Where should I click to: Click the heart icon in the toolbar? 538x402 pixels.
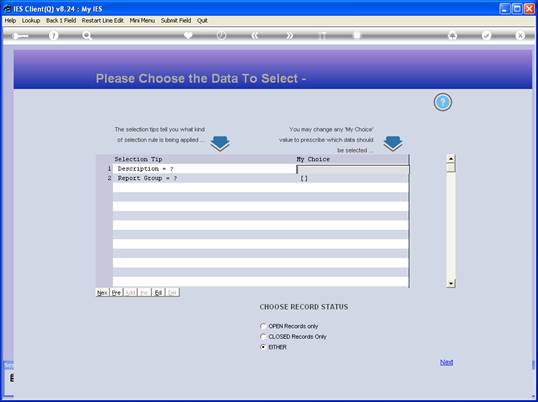coord(188,35)
